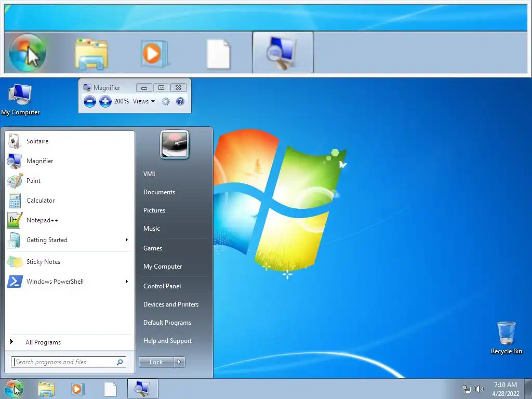
Task: Start Paint from the Start menu
Action: pyautogui.click(x=70, y=180)
